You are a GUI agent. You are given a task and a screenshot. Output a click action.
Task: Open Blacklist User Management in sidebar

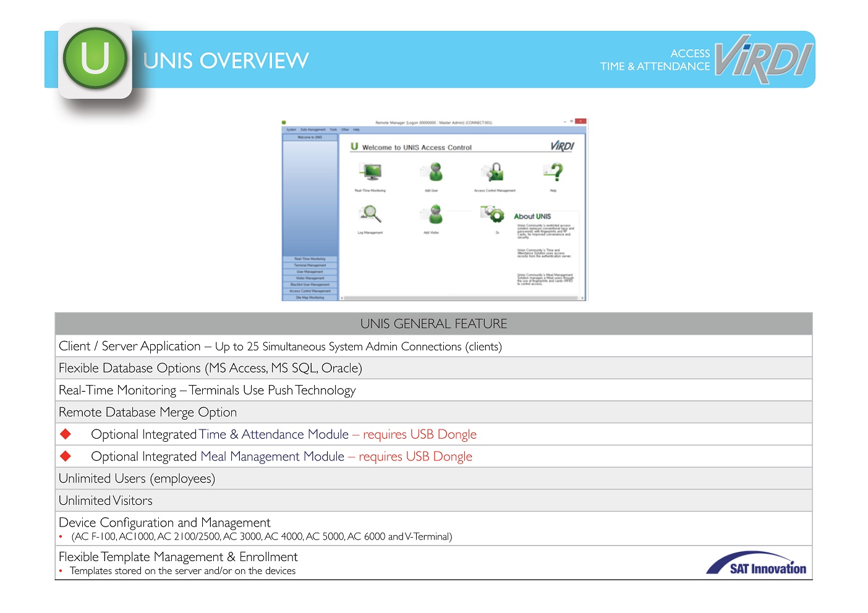(x=310, y=285)
